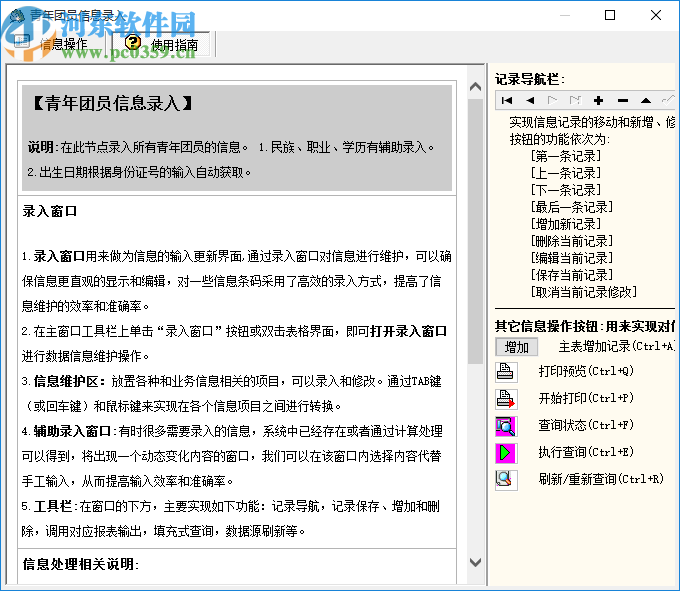680x591 pixels.
Task: Go to next record arrow
Action: point(552,101)
